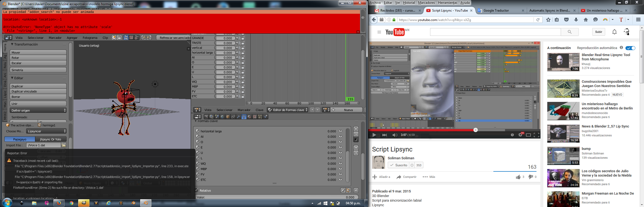The width and height of the screenshot is (644, 207).
Task: Click the YouTube search field
Action: [495, 32]
